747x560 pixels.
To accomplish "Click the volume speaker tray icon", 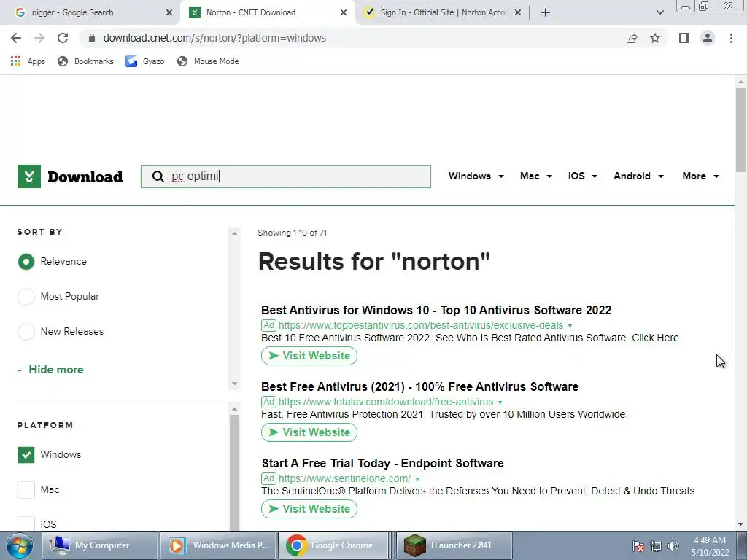I will (673, 546).
